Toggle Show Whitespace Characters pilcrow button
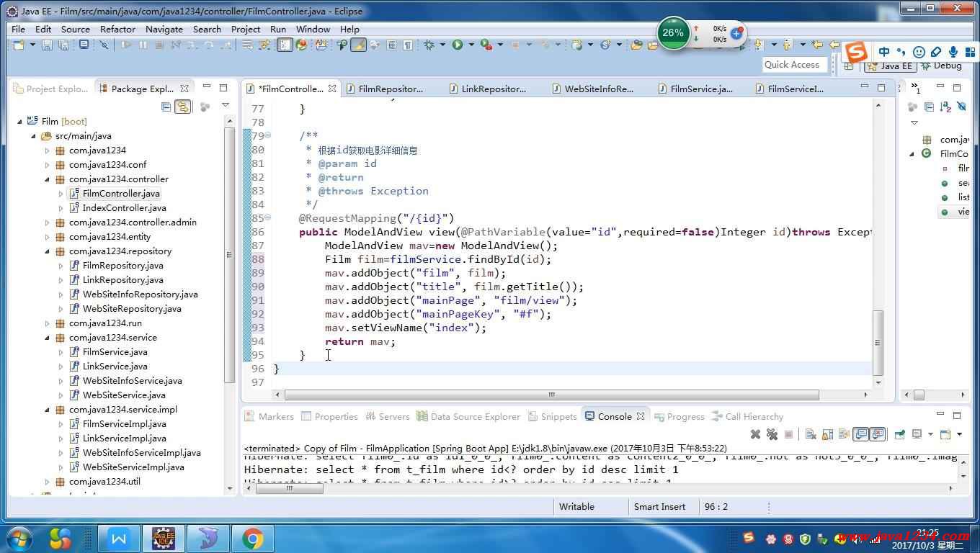980x553 pixels. point(408,45)
